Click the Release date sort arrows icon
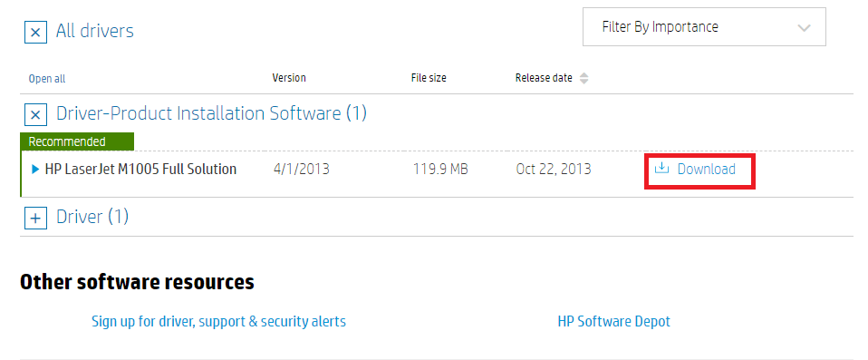The height and width of the screenshot is (360, 868). pyautogui.click(x=583, y=79)
